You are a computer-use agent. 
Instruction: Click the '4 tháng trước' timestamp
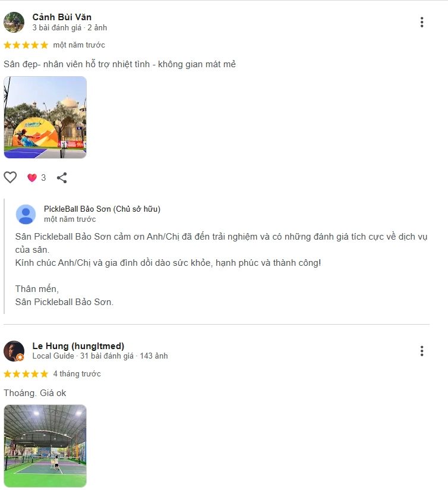pyautogui.click(x=77, y=374)
